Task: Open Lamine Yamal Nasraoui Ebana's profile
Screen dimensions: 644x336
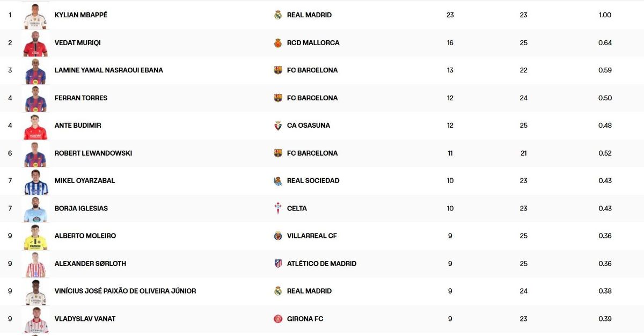Action: (108, 70)
